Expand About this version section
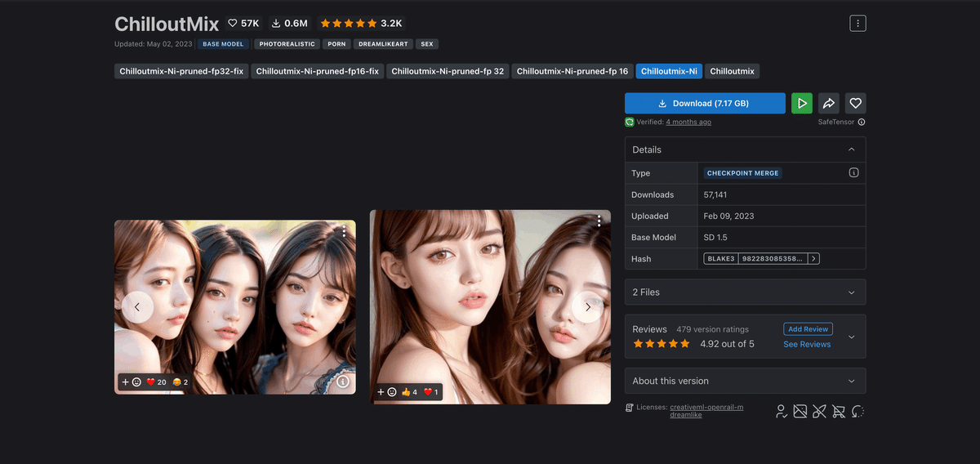The image size is (980, 464). 745,381
